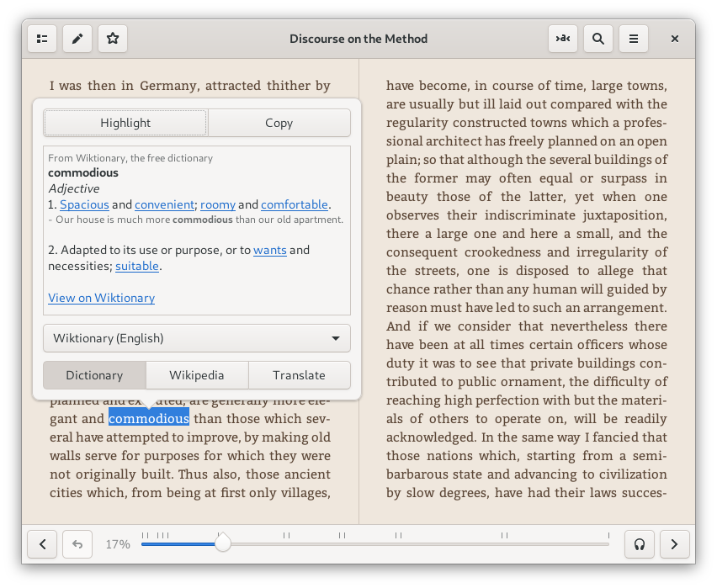
Task: Open text-to-speech headphones button
Action: click(x=640, y=544)
